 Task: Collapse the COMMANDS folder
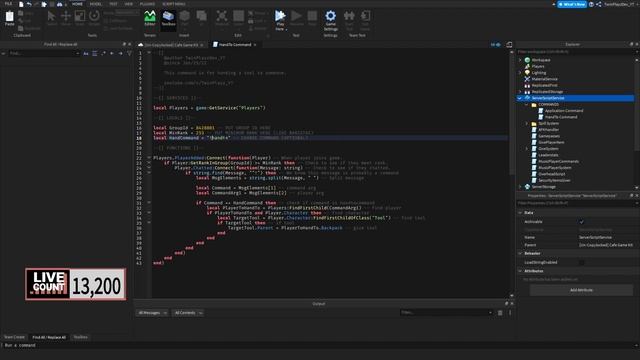[x=527, y=104]
